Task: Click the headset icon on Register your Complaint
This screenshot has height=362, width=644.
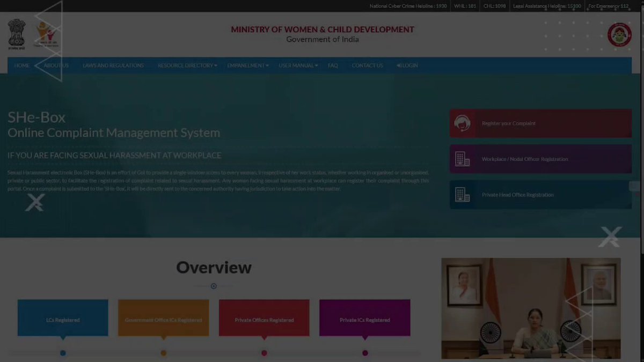Action: coord(462,123)
